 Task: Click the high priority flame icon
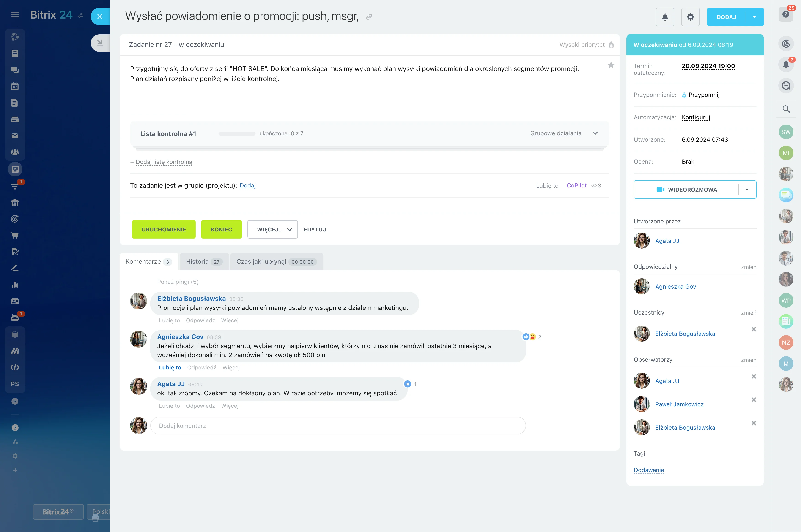click(x=611, y=45)
